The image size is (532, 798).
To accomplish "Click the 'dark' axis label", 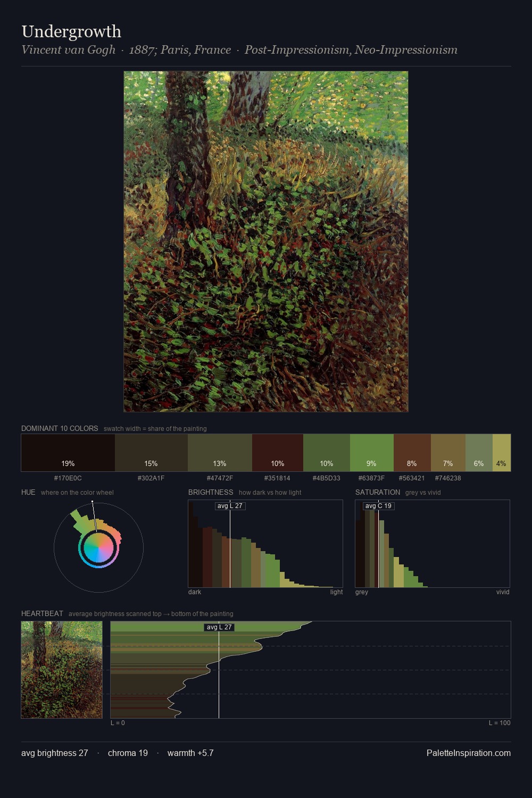I will click(195, 592).
